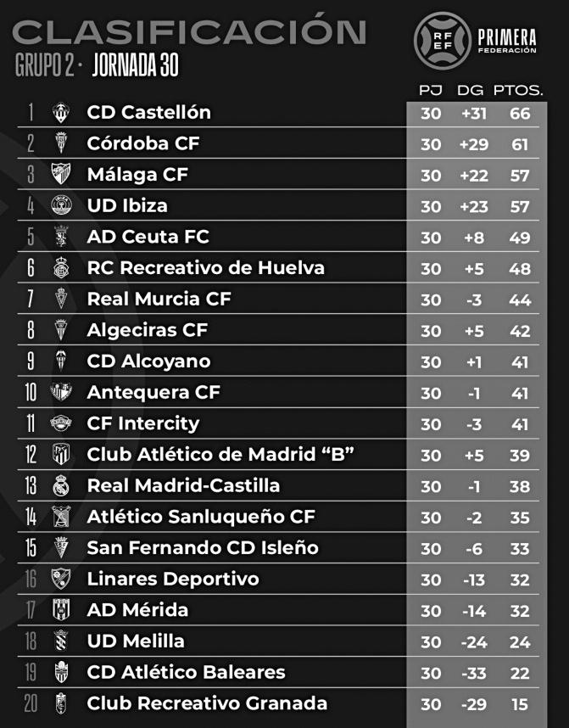Click the DG column header

pyautogui.click(x=470, y=90)
